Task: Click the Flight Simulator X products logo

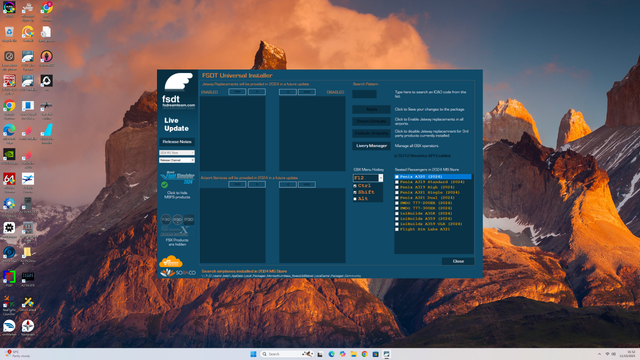Action: pos(174,231)
